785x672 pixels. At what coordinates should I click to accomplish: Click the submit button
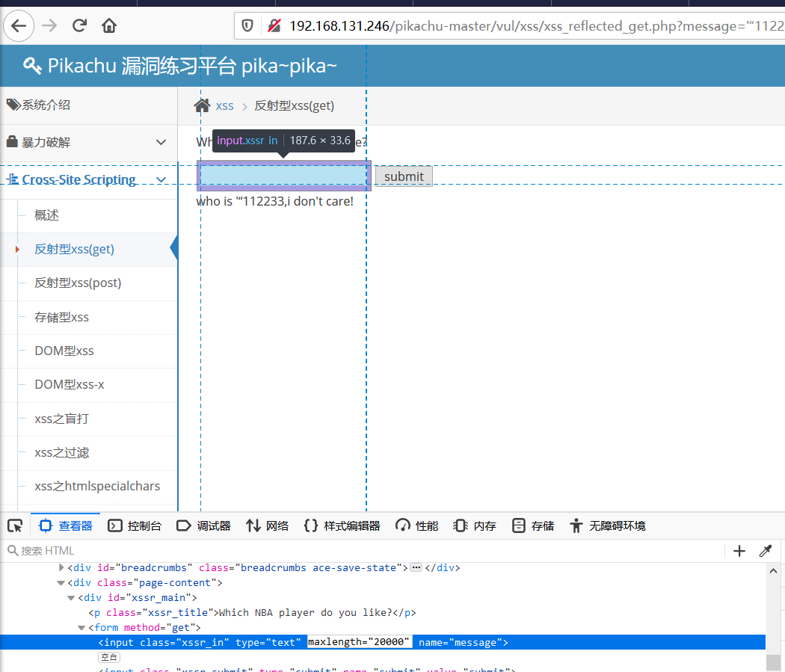click(x=404, y=176)
